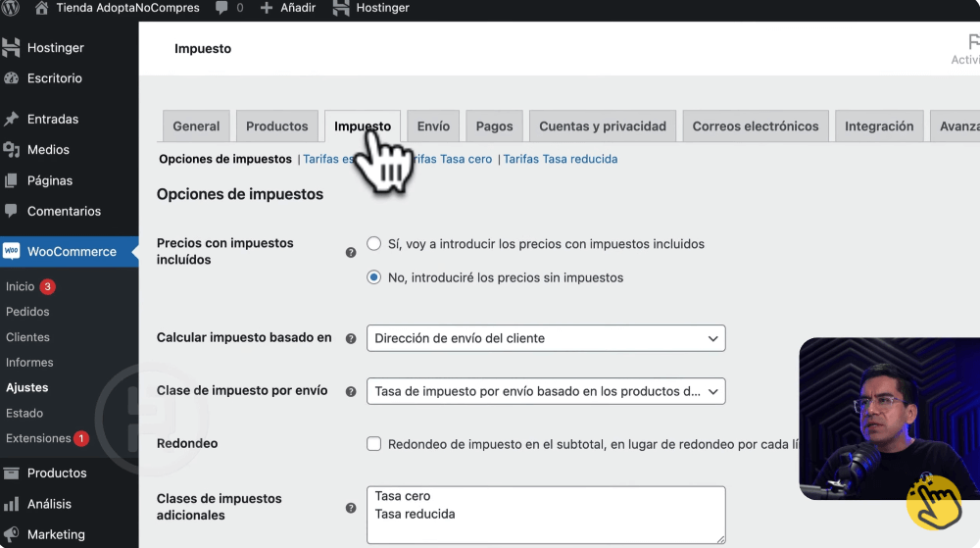Select Opciones de impuestos sub-section

pyautogui.click(x=225, y=160)
